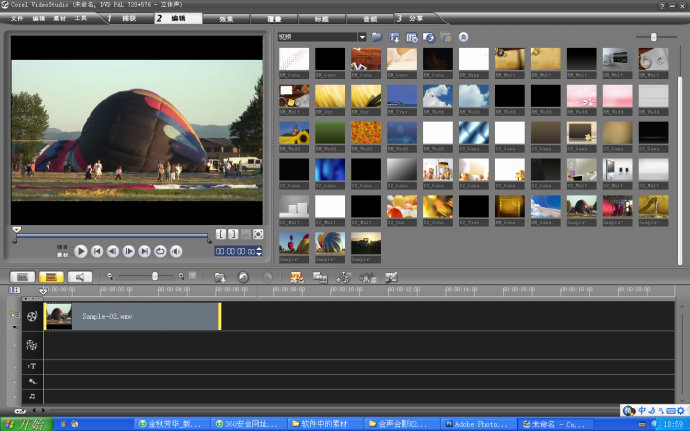The image size is (690, 431).
Task: Switch to Storyboard view
Action: coord(21,276)
